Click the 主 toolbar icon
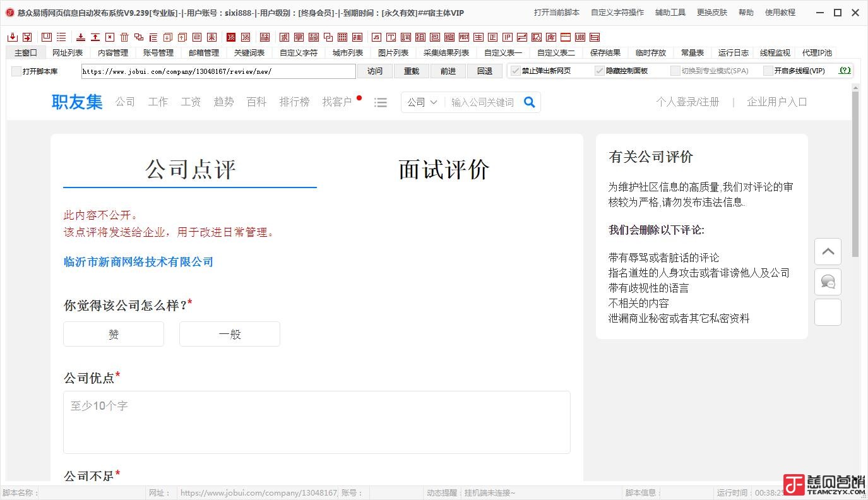Viewport: 868px width, 500px height. tap(478, 37)
